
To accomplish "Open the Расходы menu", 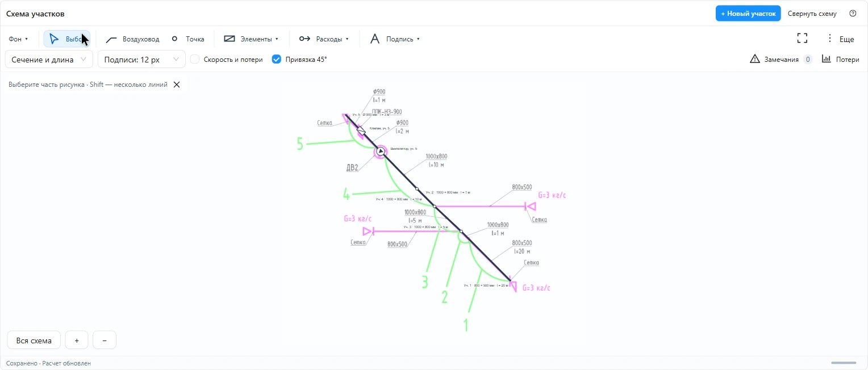I will click(324, 39).
